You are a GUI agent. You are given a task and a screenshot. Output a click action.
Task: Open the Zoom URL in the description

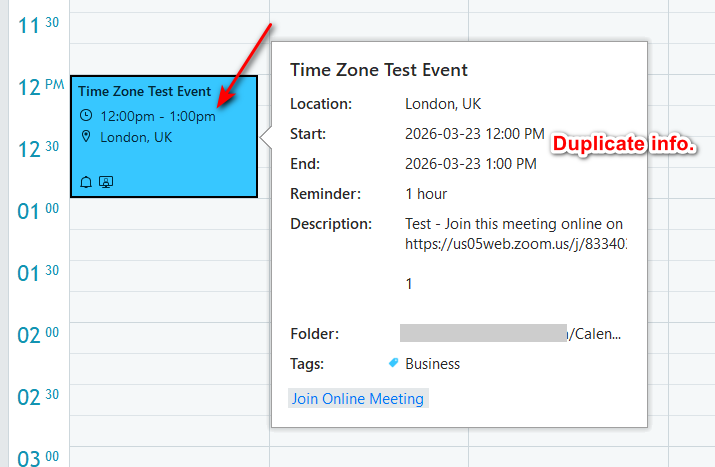(521, 243)
